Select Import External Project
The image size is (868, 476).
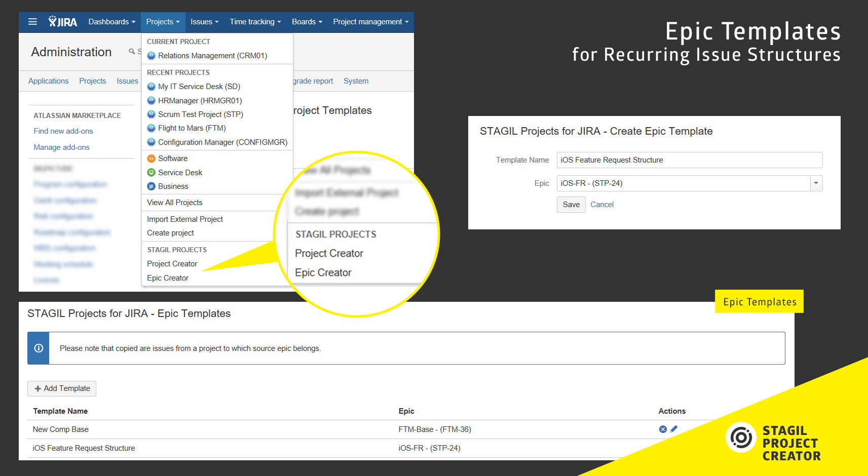pyautogui.click(x=185, y=219)
